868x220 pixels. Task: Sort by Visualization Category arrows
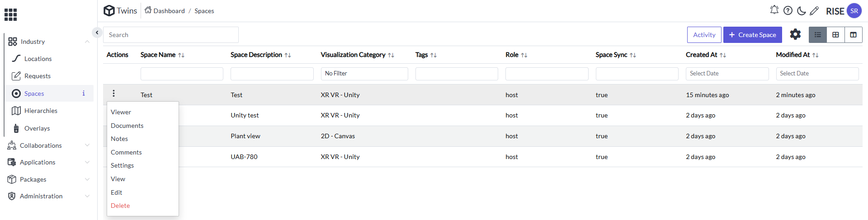(391, 55)
